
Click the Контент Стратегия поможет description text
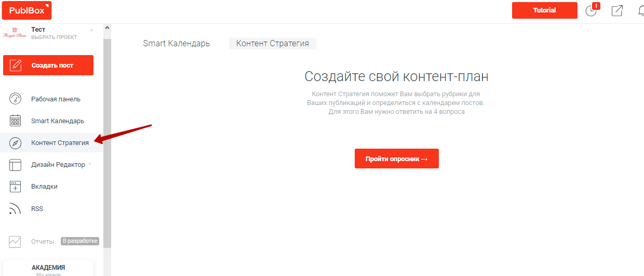point(396,103)
